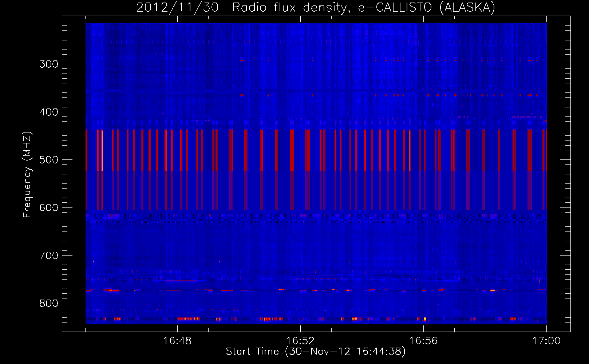The image size is (589, 364).
Task: Click the 16:56 time tick label
Action: (423, 341)
